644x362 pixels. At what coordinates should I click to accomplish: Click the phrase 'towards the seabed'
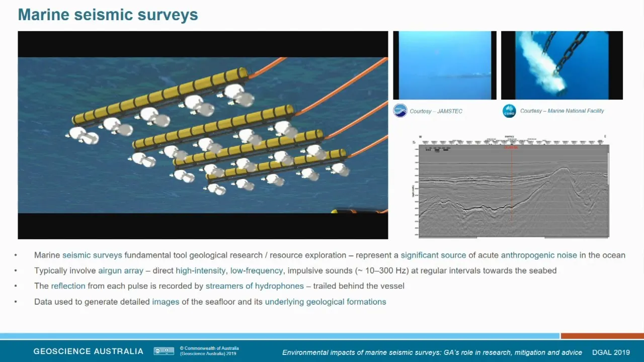coord(520,271)
